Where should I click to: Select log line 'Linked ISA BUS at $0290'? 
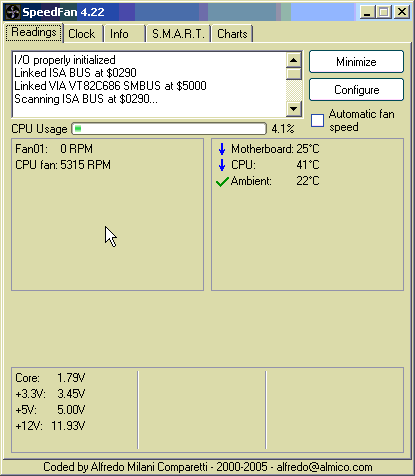(x=75, y=73)
